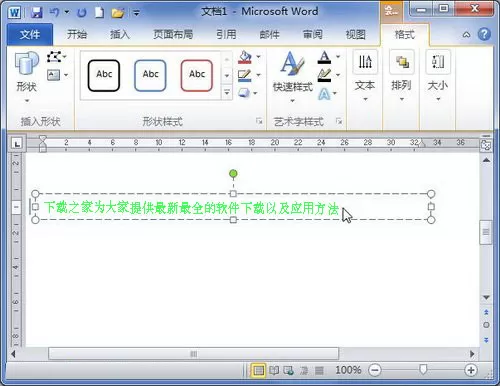
Task: Open the 引用 tab
Action: coord(226,34)
